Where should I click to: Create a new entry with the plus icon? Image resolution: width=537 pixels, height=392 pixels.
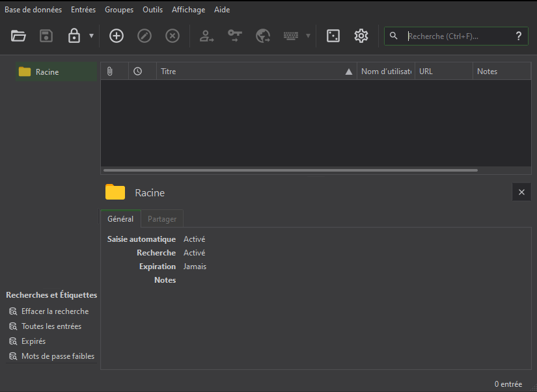(x=116, y=36)
